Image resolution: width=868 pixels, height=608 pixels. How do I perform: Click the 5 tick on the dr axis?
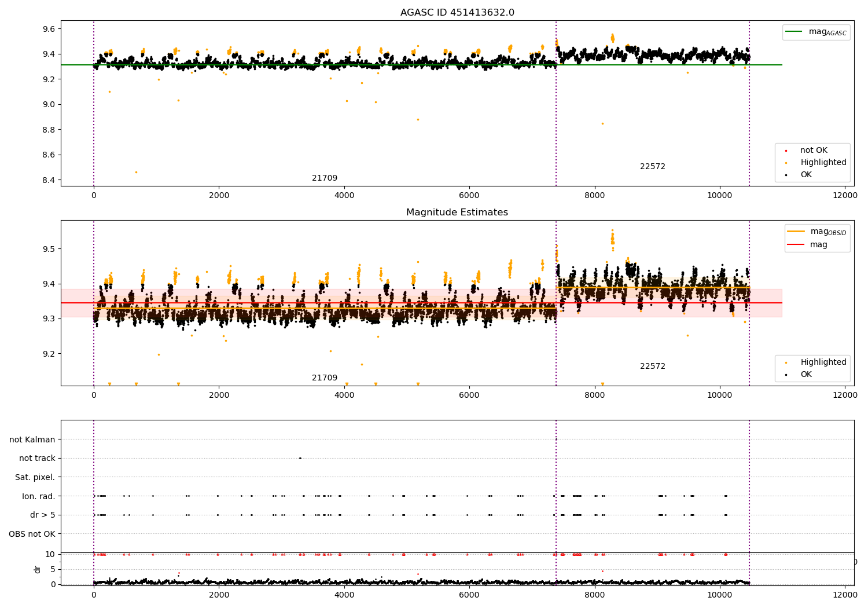click(53, 569)
